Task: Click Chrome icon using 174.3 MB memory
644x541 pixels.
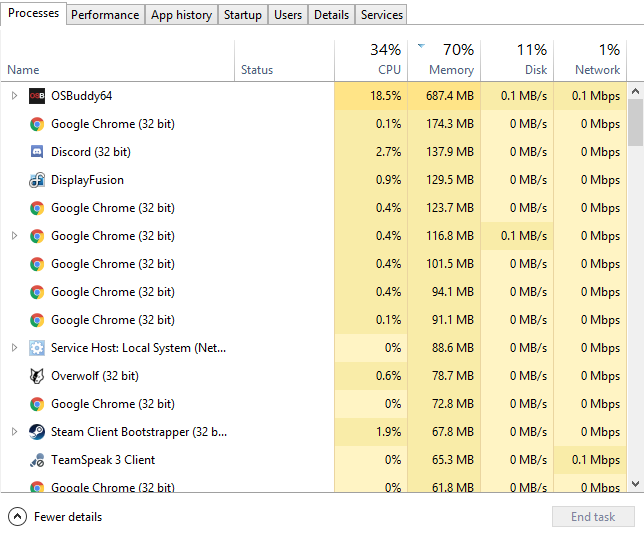Action: (x=37, y=124)
